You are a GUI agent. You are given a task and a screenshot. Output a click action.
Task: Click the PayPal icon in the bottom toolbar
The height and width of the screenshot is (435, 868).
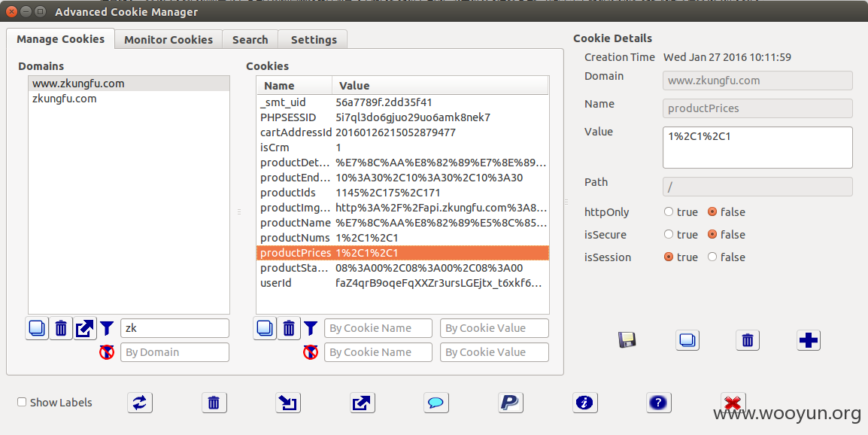tap(510, 403)
